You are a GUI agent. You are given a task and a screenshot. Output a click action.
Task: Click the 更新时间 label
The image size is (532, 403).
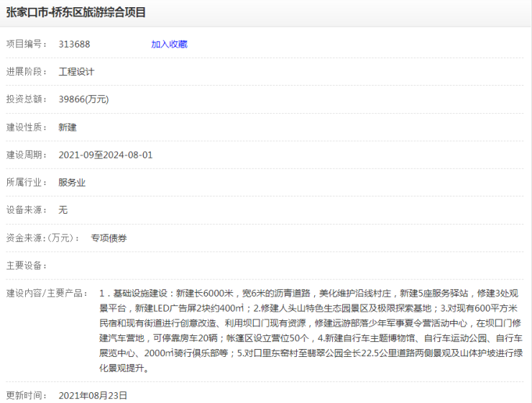click(27, 396)
